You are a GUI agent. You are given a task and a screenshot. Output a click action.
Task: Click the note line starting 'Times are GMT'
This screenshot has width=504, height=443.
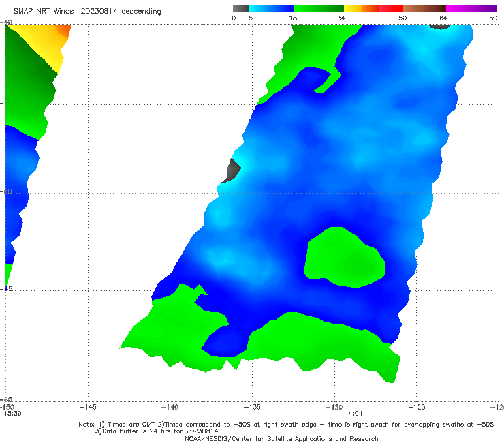point(286,425)
